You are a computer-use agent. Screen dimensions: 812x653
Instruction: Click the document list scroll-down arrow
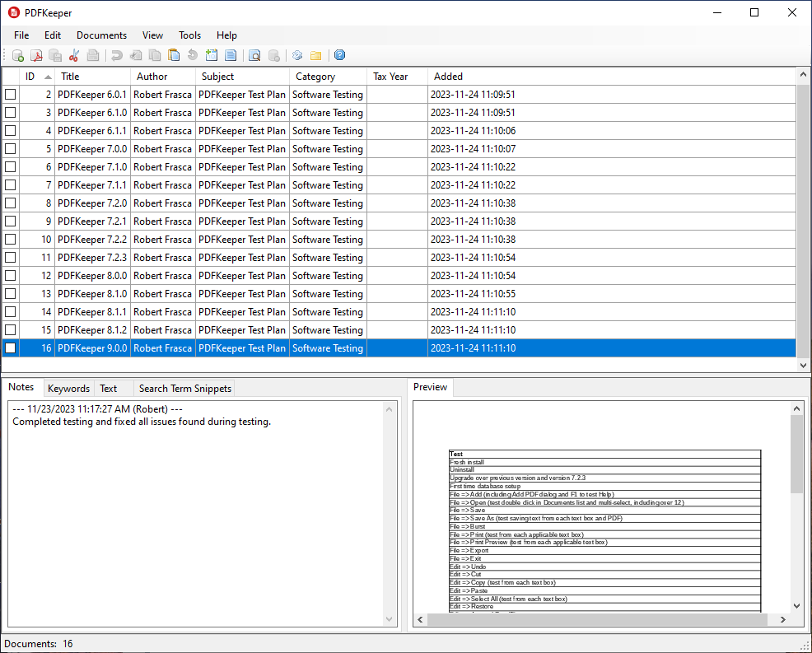(x=803, y=365)
